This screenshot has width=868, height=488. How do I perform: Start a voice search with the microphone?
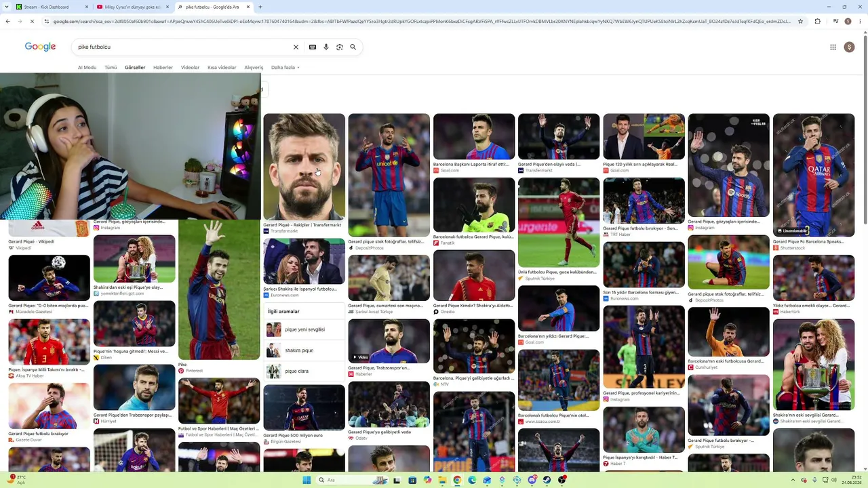coord(326,47)
